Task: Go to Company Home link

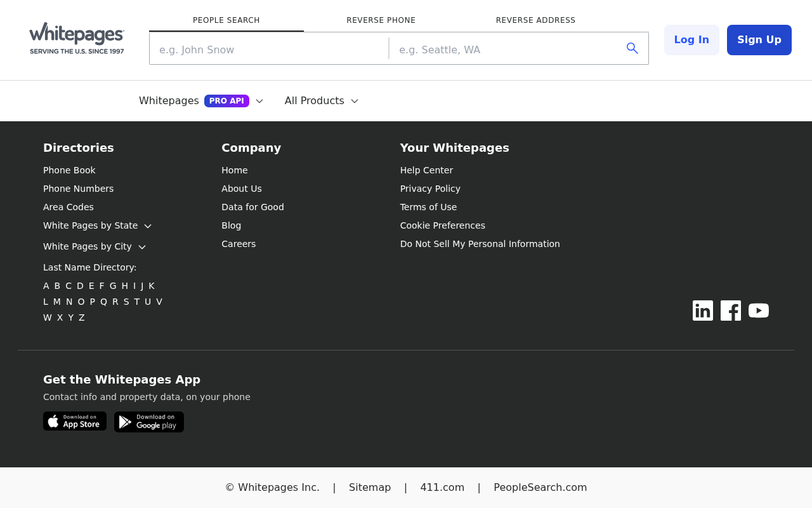Action: tap(235, 170)
